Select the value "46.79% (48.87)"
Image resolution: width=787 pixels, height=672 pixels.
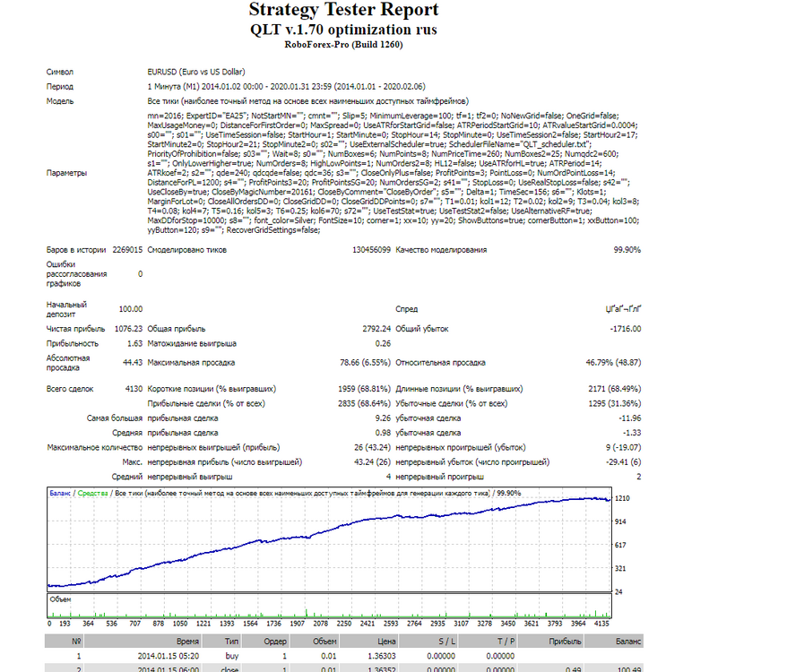[x=613, y=362]
